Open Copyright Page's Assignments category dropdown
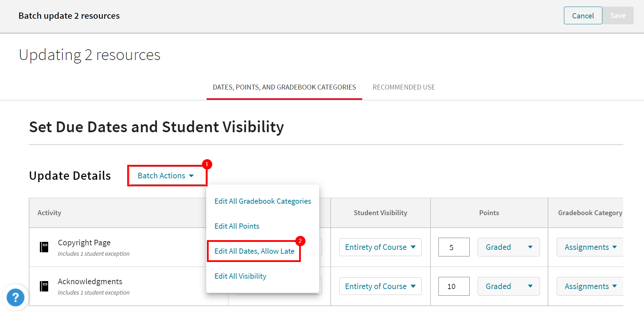 pyautogui.click(x=590, y=247)
